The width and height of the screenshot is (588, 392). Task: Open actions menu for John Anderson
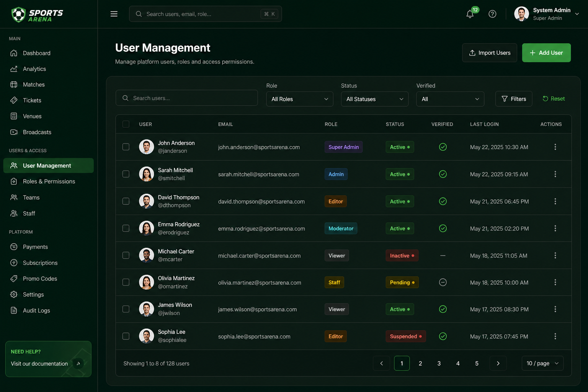[x=555, y=147]
